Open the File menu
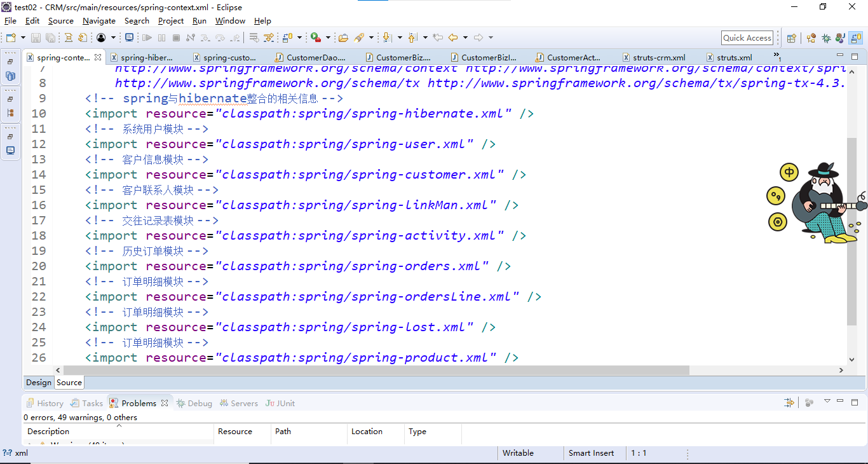 [10, 21]
